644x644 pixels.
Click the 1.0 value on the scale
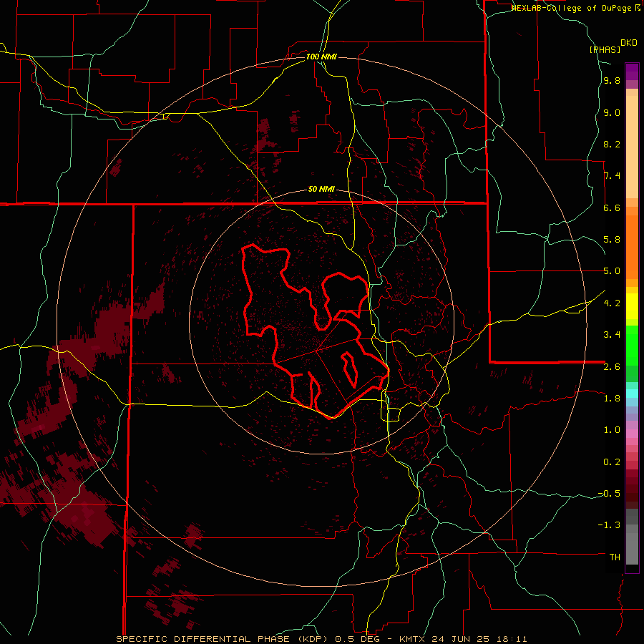(x=612, y=430)
